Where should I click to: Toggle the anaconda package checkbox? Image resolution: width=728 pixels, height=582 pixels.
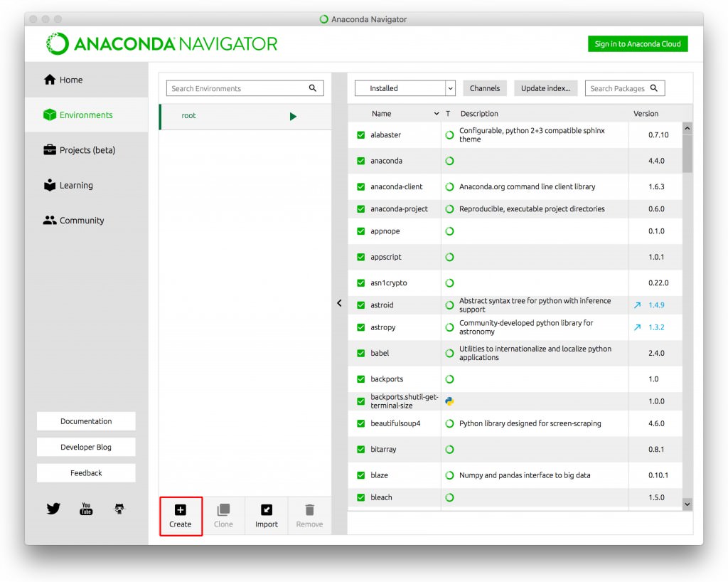(x=360, y=162)
